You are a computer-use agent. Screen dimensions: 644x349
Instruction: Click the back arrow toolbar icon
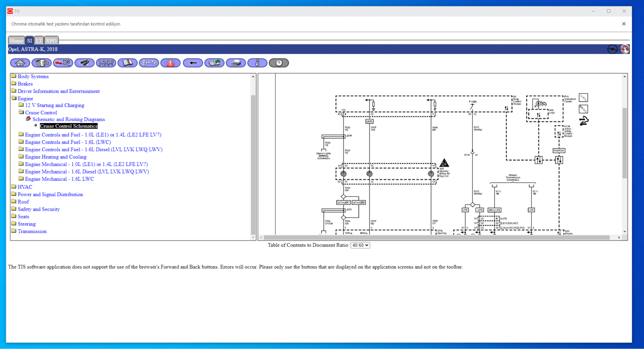(x=192, y=62)
